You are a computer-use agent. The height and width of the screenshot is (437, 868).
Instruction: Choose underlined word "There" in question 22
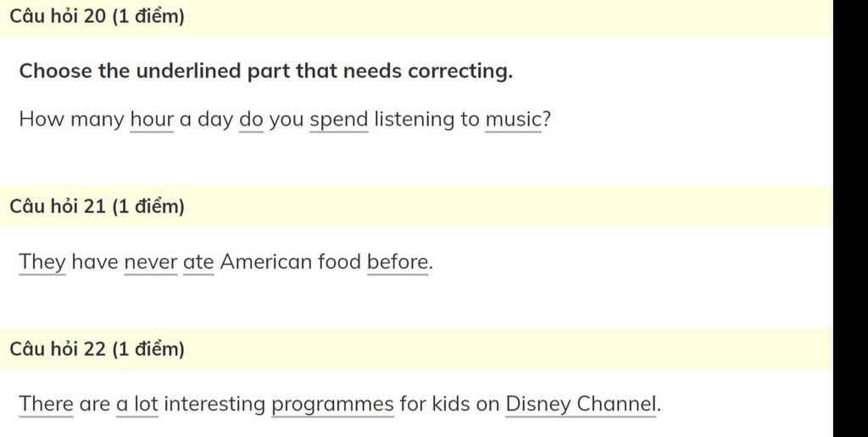coord(46,404)
